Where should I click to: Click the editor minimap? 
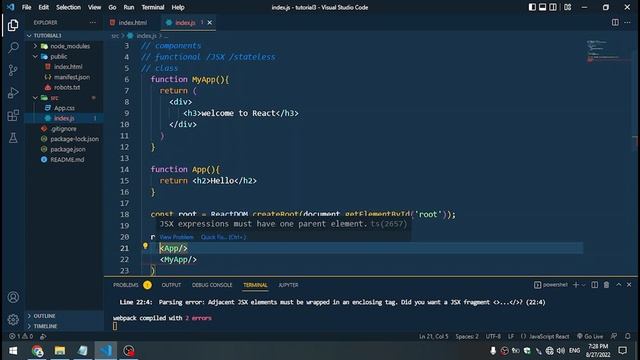coord(608,51)
